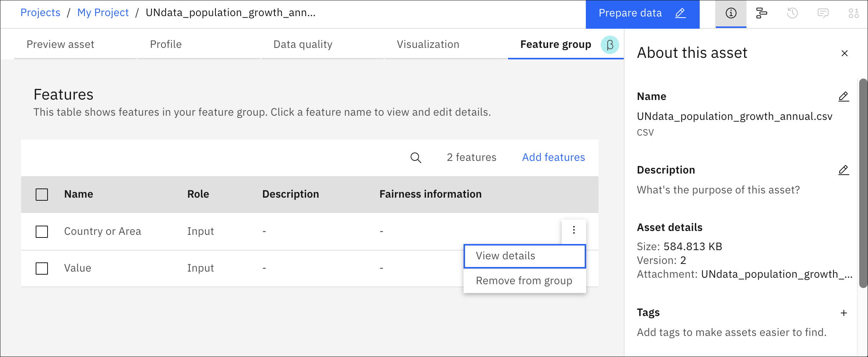Viewport: 868px width, 357px height.
Task: Click the Size 584.813 KB detail
Action: pyautogui.click(x=679, y=247)
